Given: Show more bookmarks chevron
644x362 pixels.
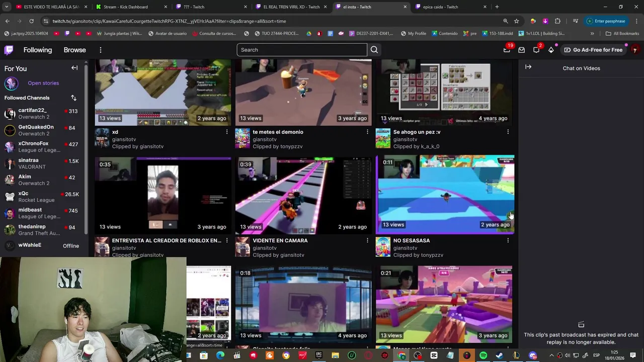Looking at the screenshot, I should [x=592, y=34].
